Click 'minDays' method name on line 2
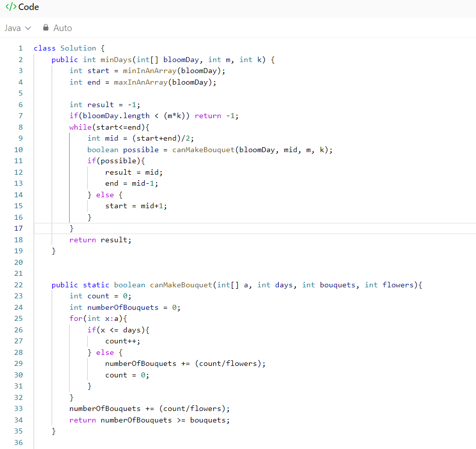 click(116, 60)
